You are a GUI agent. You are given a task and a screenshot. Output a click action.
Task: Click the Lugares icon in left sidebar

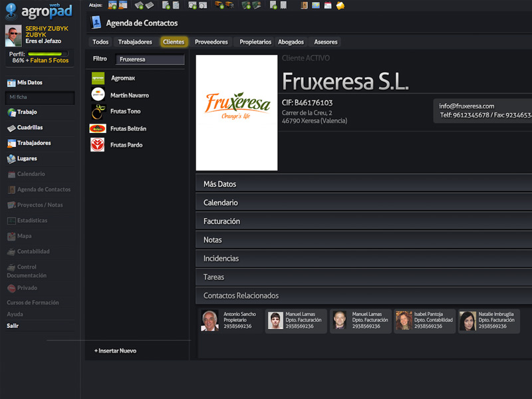(x=11, y=159)
